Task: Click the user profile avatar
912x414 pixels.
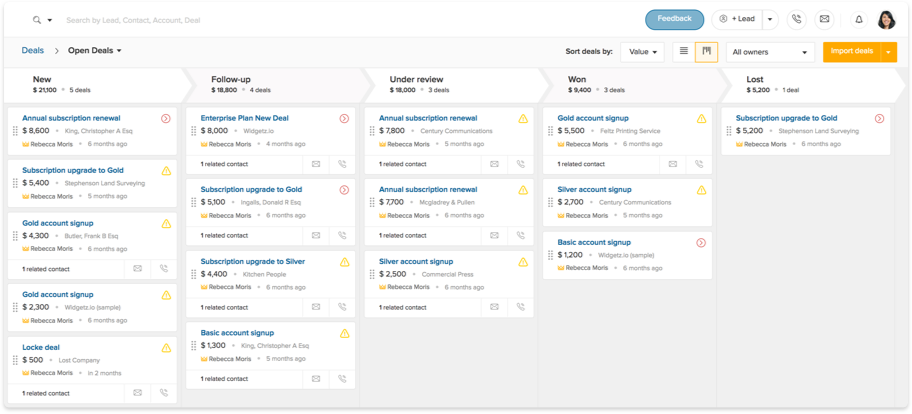Action: point(886,19)
